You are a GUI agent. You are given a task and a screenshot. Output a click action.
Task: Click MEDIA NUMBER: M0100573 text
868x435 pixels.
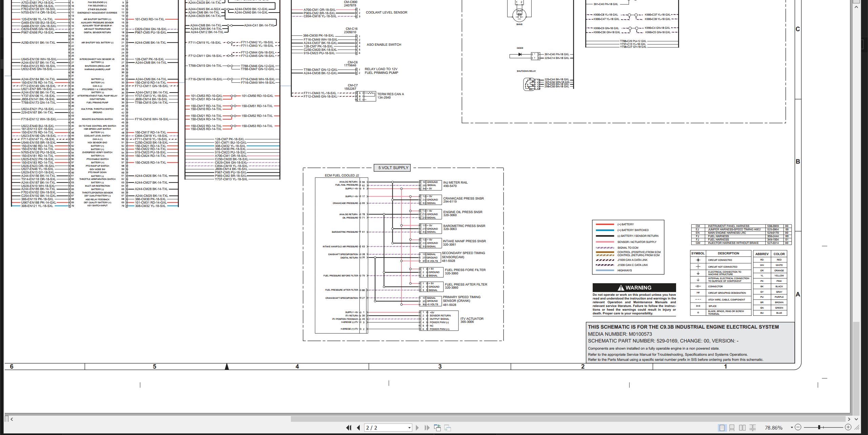pyautogui.click(x=620, y=334)
